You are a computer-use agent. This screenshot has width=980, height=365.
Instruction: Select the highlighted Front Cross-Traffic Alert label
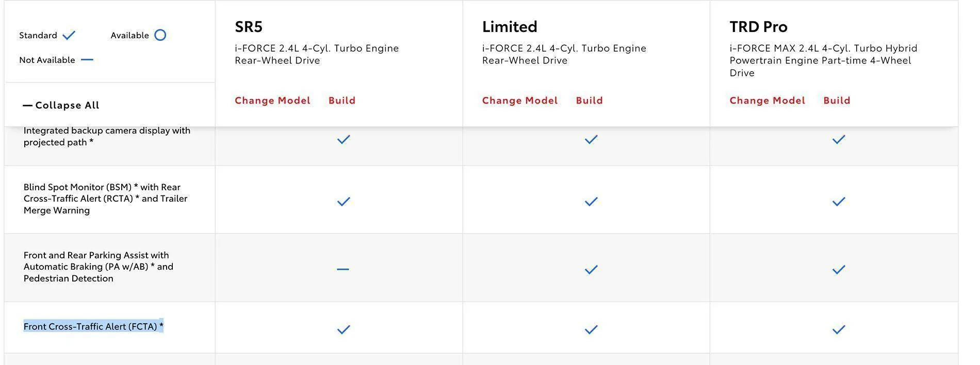(x=93, y=326)
